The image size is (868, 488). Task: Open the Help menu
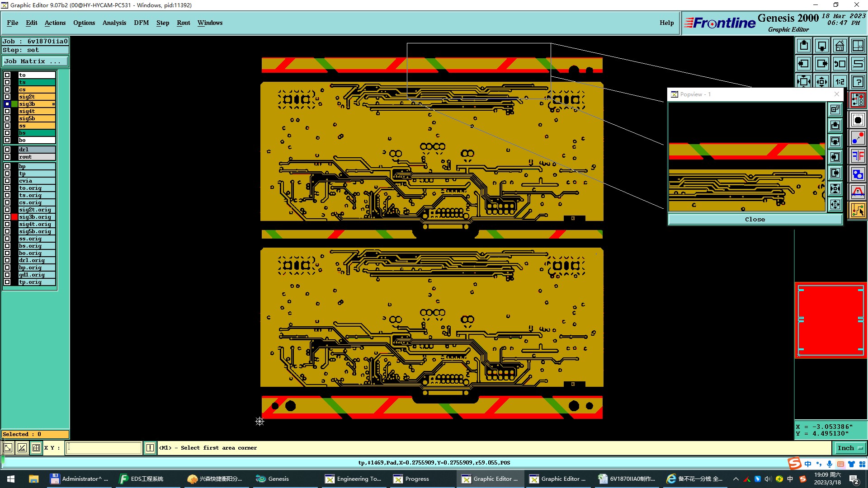pyautogui.click(x=667, y=23)
